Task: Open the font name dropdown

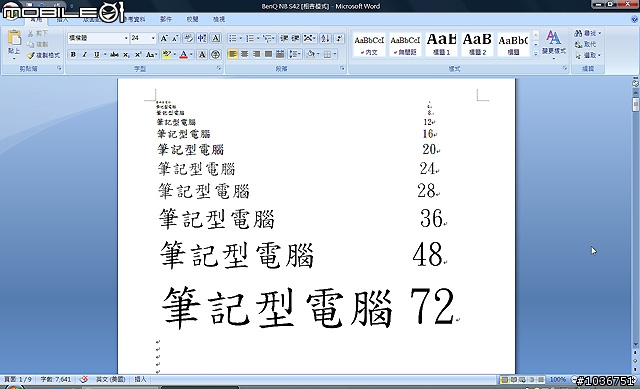Action: [126, 38]
